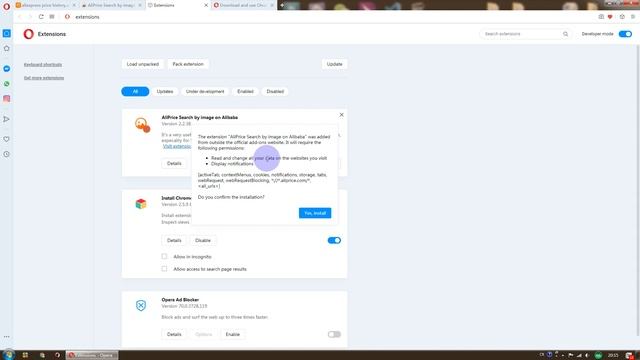
Task: Click the Load unpacked button
Action: [x=142, y=64]
